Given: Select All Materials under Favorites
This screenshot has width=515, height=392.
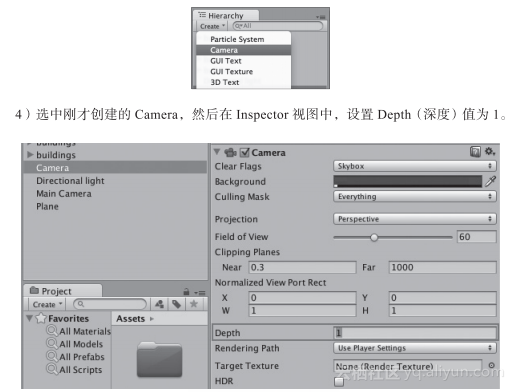Looking at the screenshot, I should [x=85, y=331].
